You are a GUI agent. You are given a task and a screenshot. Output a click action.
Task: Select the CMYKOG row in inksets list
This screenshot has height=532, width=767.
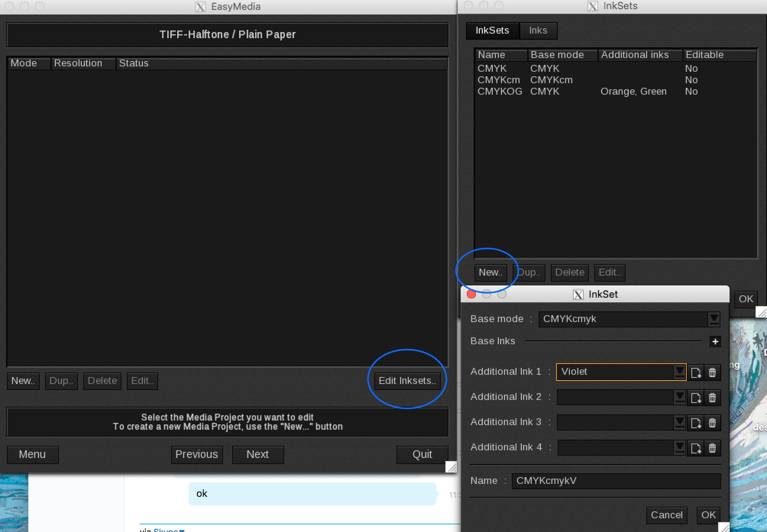click(500, 92)
